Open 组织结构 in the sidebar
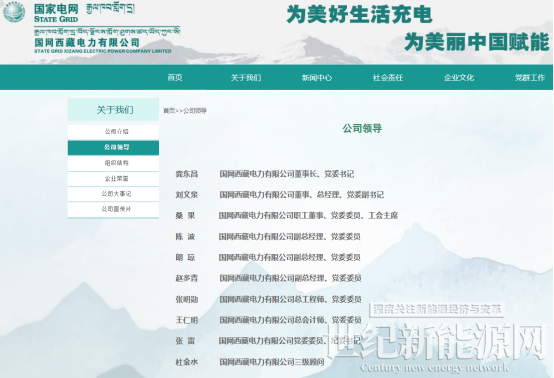Screen dimensions: 554x378 [x=113, y=163]
